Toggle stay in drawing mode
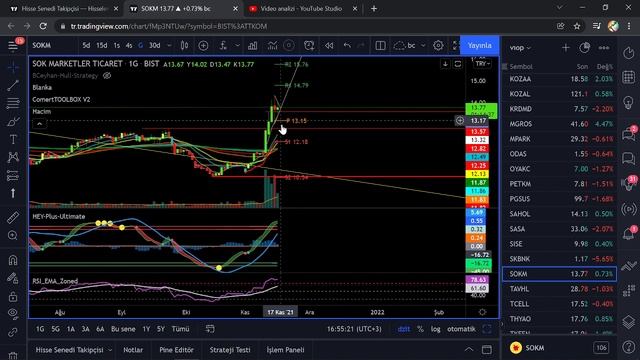This screenshot has height=360, width=640. (x=13, y=278)
